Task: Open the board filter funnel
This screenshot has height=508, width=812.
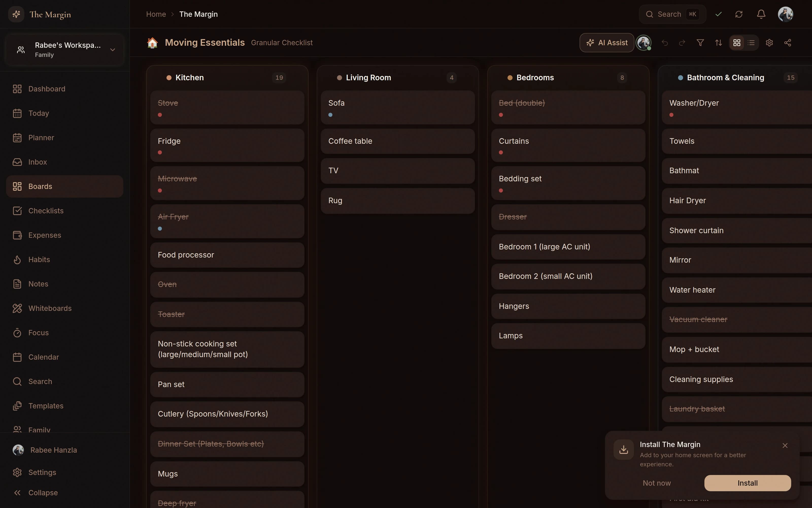Action: click(x=700, y=43)
